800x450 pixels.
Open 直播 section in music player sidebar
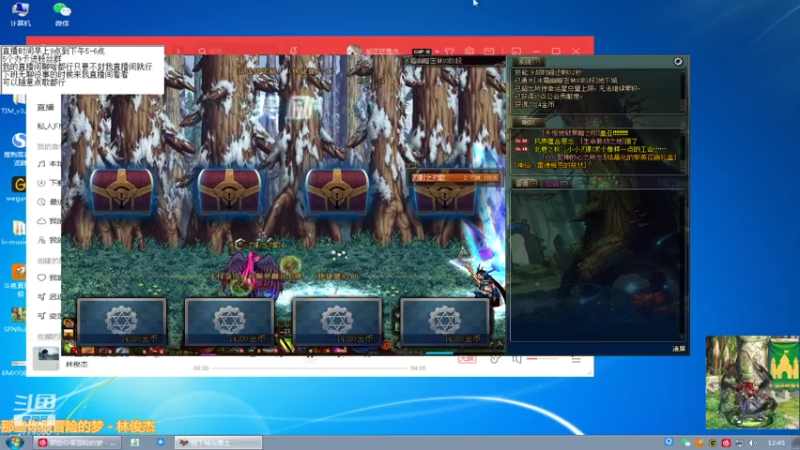(46, 108)
